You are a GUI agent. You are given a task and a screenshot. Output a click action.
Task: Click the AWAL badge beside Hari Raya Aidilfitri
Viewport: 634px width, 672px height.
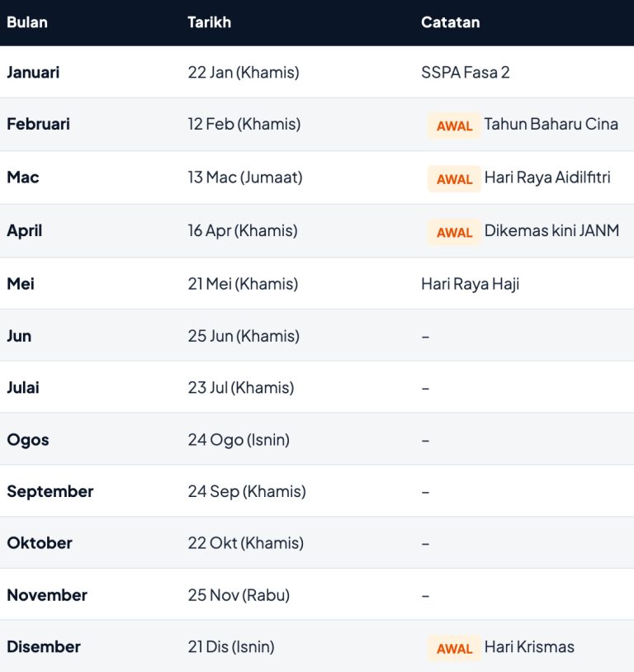[x=454, y=178]
